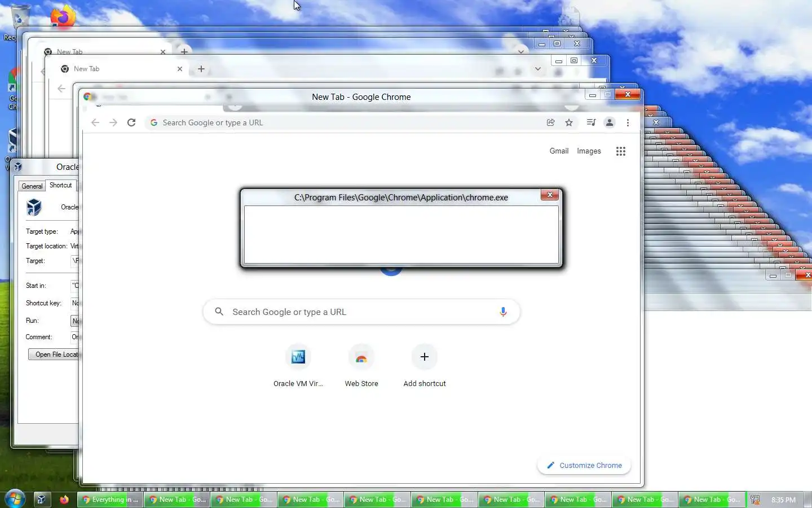The height and width of the screenshot is (508, 812).
Task: Start voice search with the microphone icon
Action: [x=503, y=312]
